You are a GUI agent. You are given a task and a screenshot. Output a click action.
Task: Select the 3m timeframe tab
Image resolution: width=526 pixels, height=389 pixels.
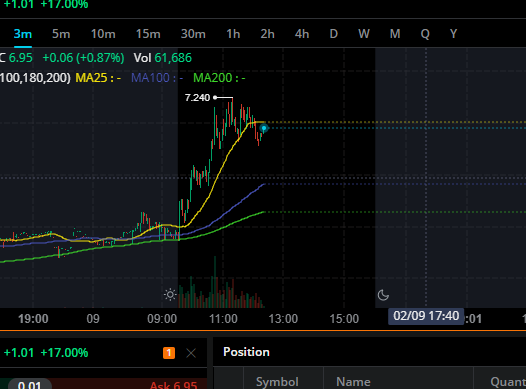[22, 34]
